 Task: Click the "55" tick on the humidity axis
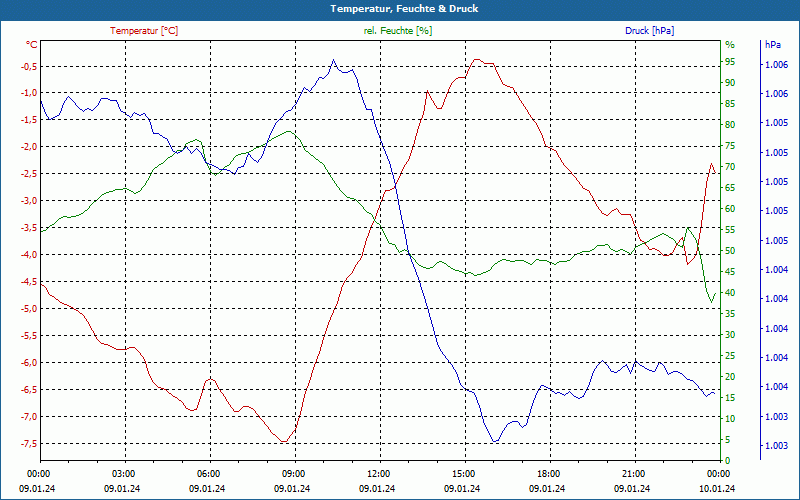coord(730,230)
